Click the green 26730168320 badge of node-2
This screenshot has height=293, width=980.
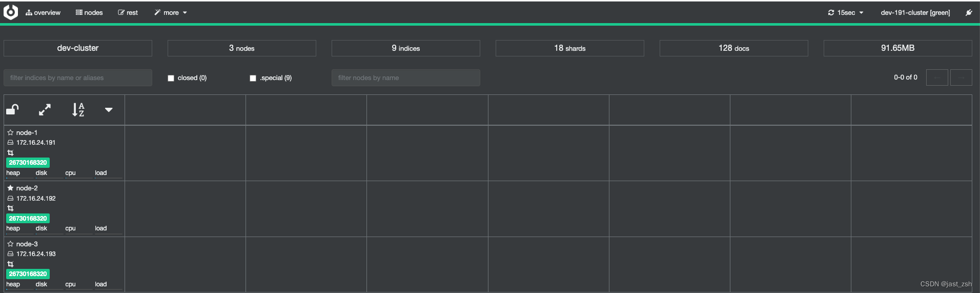tap(28, 218)
